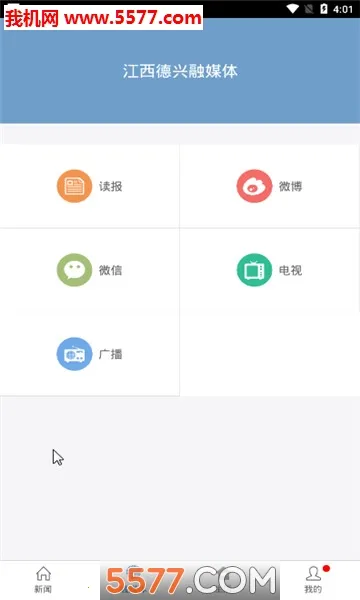
Task: Tap the 4:01 clock in status bar
Action: (343, 9)
